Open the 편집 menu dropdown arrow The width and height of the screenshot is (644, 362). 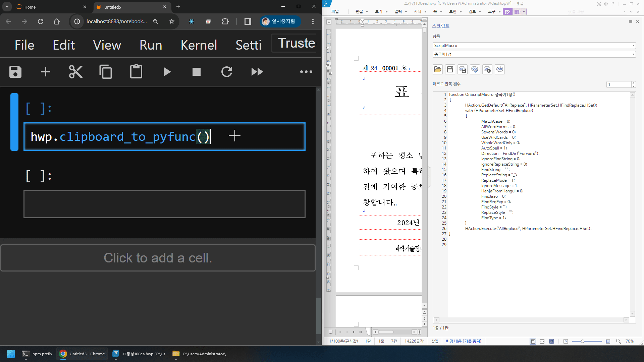(367, 12)
